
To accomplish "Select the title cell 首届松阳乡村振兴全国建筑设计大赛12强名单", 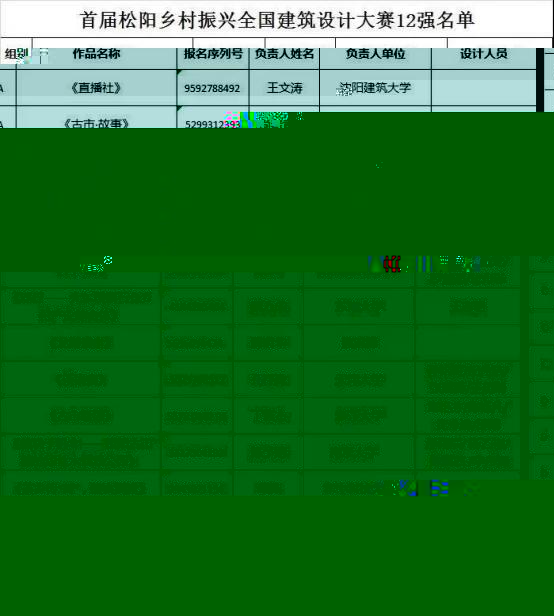I will (x=277, y=20).
